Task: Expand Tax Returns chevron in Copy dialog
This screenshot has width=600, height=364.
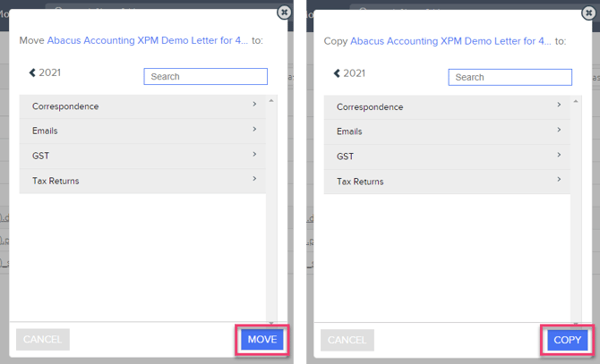Action: click(x=559, y=179)
